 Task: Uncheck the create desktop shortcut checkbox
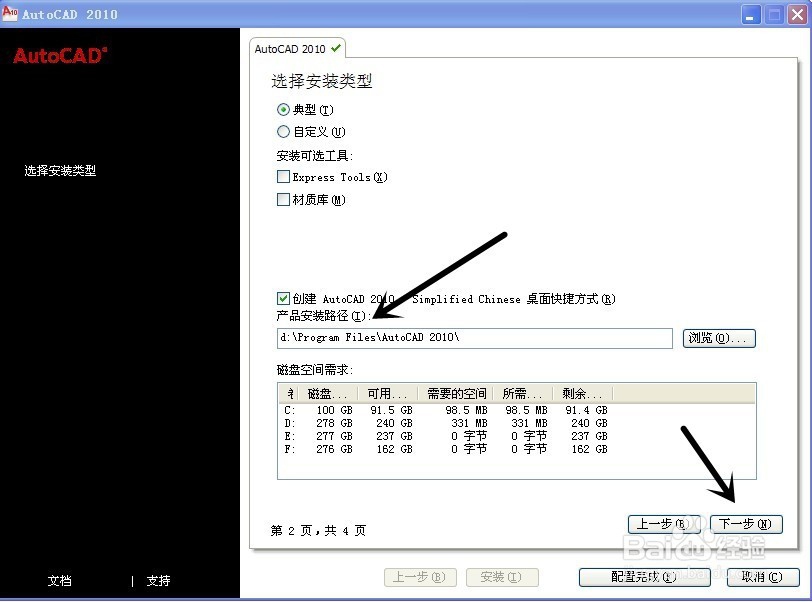pyautogui.click(x=283, y=298)
